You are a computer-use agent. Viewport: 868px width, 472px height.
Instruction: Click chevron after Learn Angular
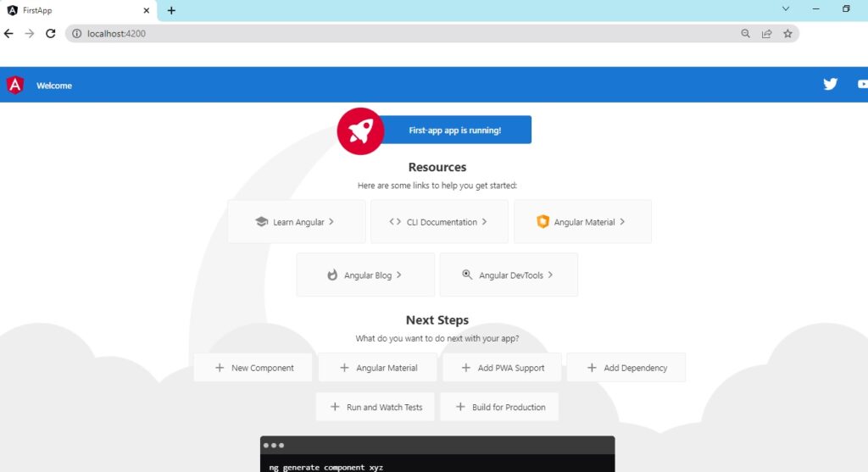tap(331, 221)
